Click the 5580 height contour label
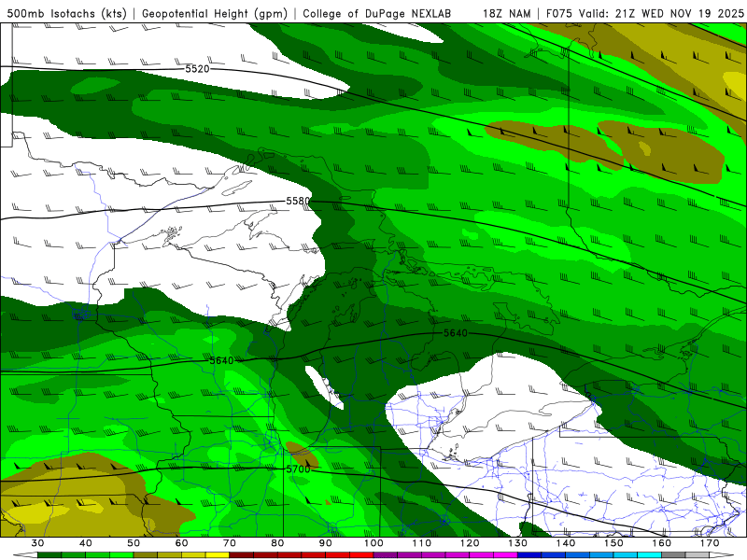This screenshot has width=747, height=560. pyautogui.click(x=298, y=201)
